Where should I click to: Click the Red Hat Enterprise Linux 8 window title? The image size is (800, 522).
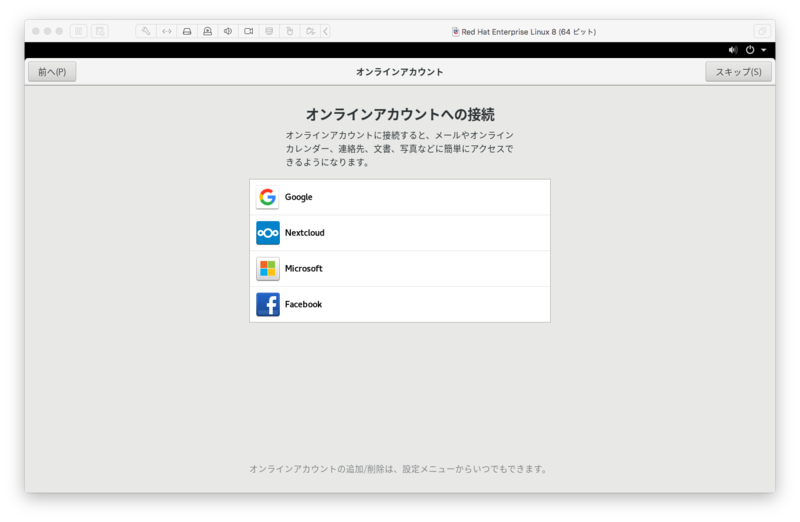[529, 32]
